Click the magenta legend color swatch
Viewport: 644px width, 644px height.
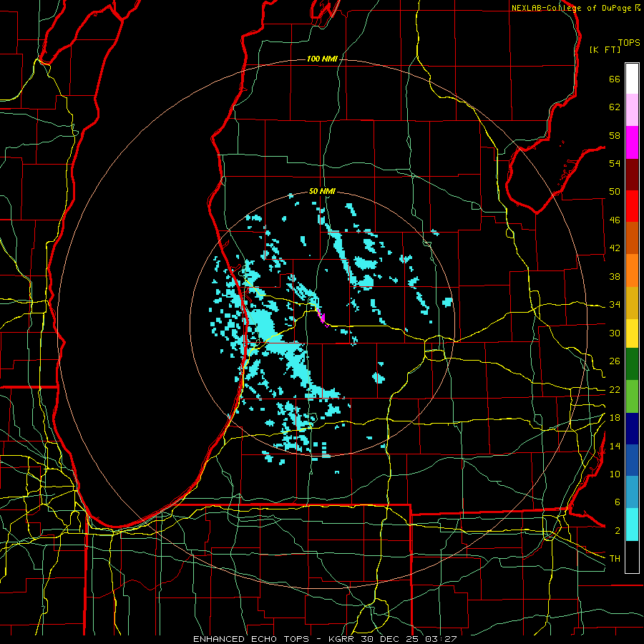tap(632, 142)
